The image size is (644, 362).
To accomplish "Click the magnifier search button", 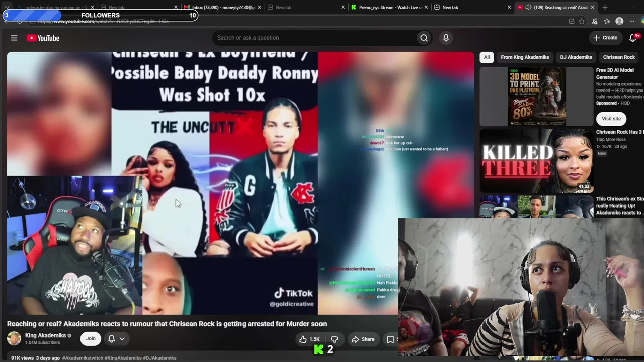I will tap(424, 38).
